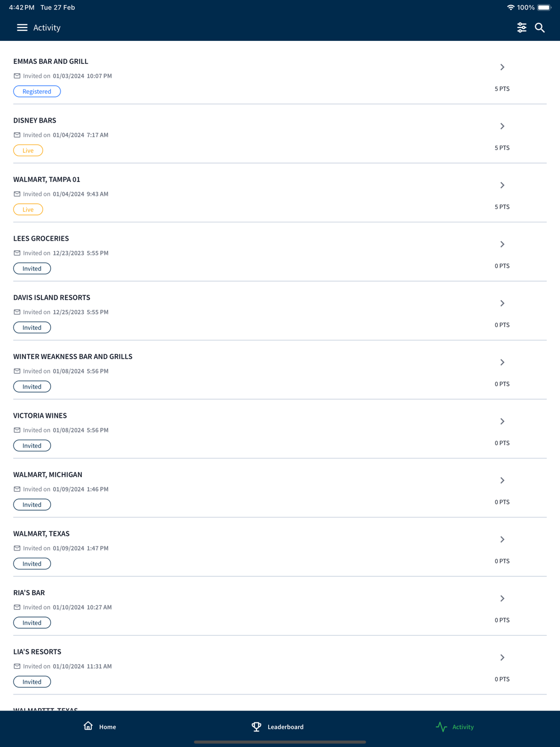
Task: Open Lees Groceries details chevron
Action: tap(502, 244)
